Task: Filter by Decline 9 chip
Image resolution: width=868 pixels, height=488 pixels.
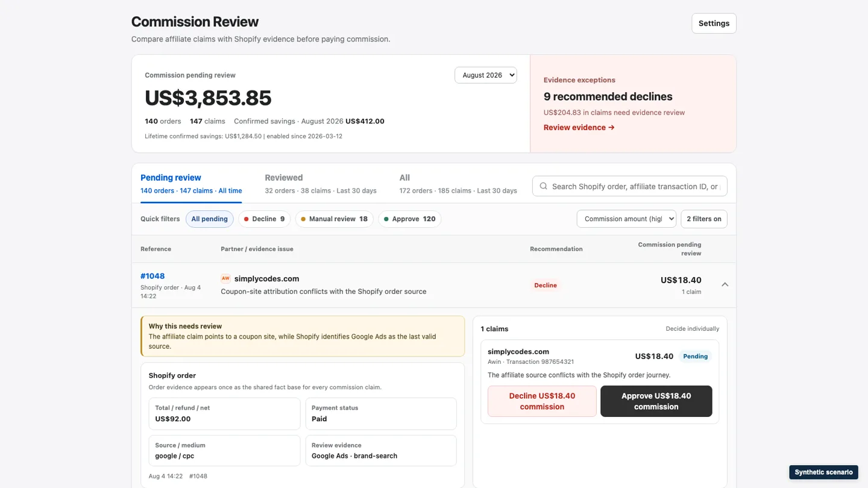Action: click(265, 219)
